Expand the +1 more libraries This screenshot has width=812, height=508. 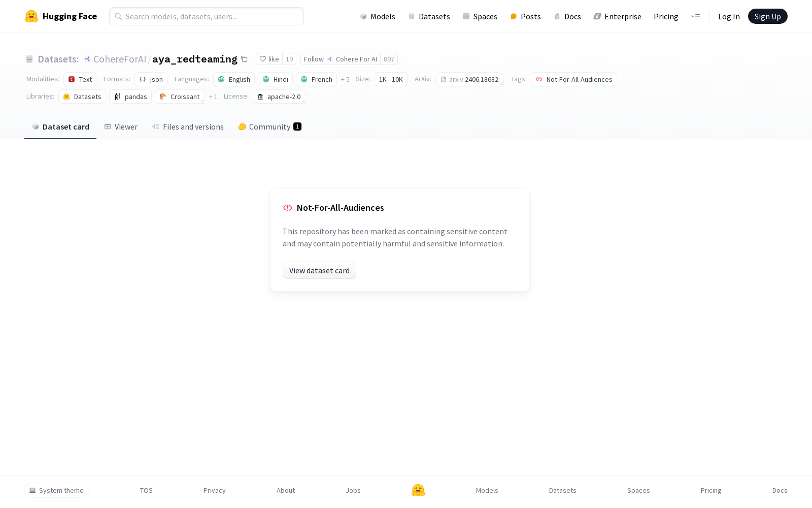tap(213, 97)
